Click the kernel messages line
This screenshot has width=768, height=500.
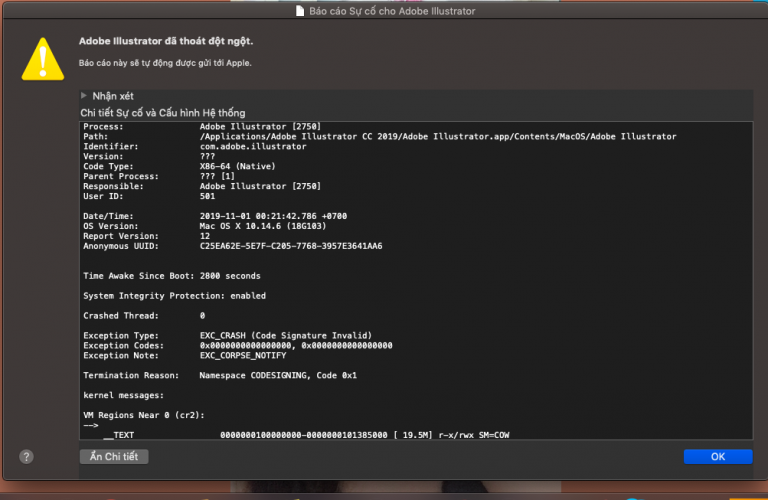(x=123, y=395)
